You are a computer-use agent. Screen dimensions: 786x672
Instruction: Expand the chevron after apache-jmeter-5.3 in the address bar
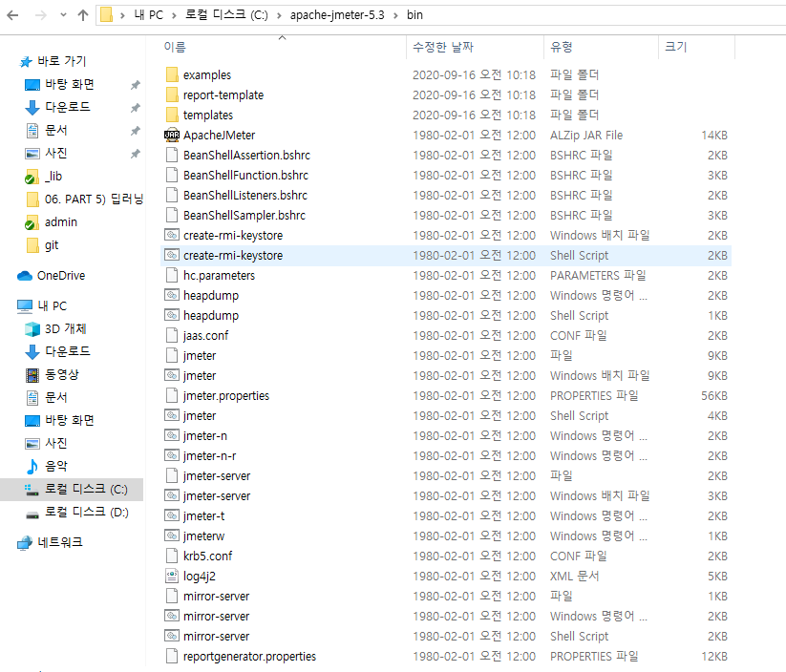[x=396, y=15]
